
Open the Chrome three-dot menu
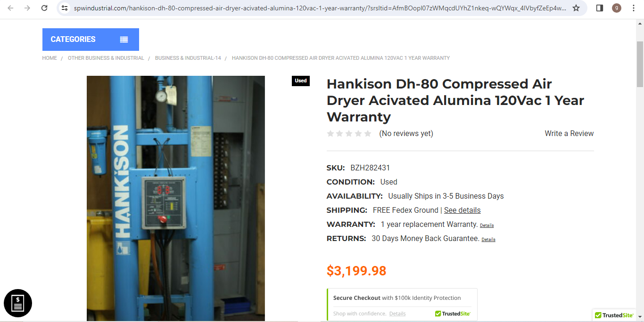point(634,8)
